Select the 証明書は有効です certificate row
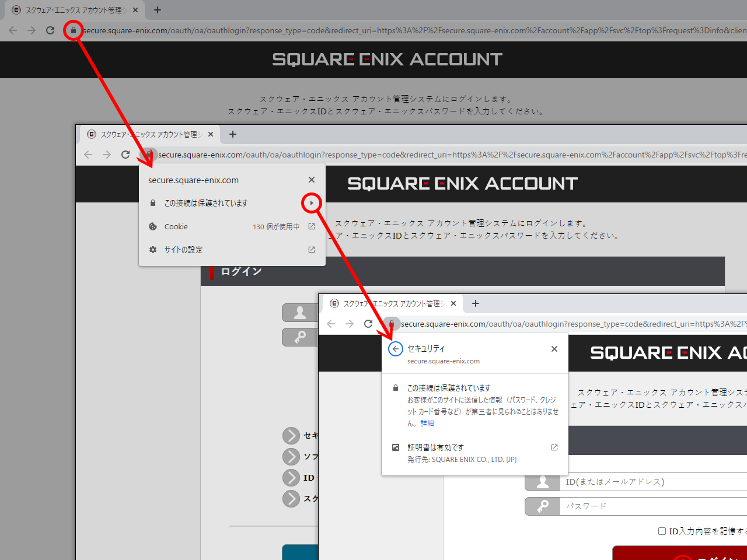 point(475,453)
